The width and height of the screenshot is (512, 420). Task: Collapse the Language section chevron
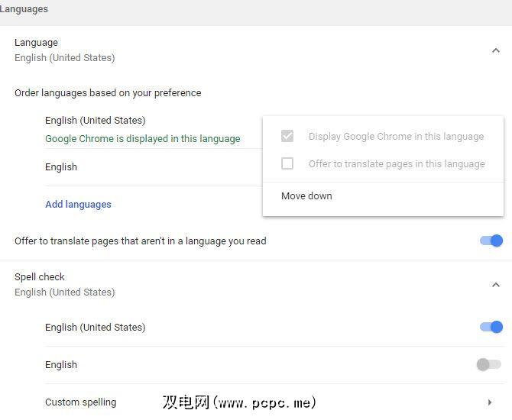pos(495,50)
